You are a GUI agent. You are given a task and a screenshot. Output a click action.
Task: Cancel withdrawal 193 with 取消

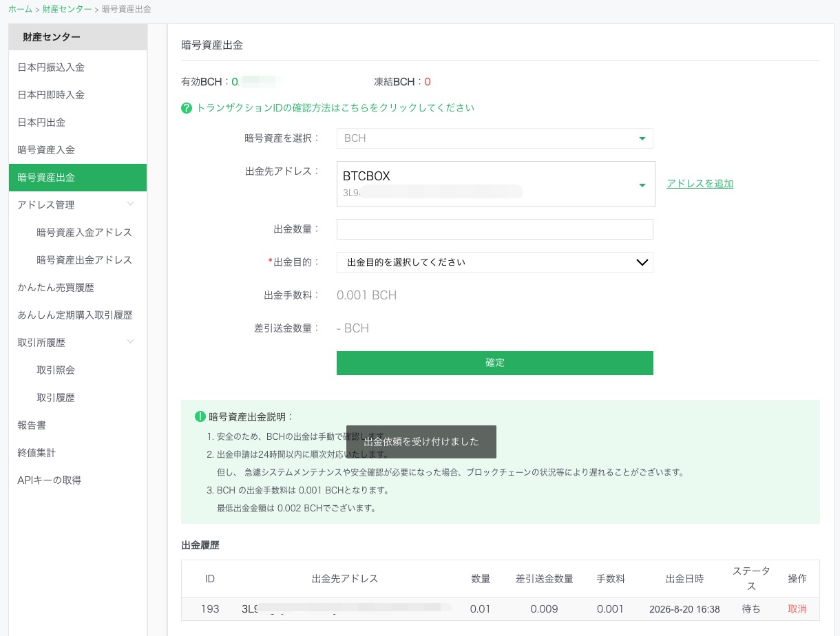coord(797,609)
